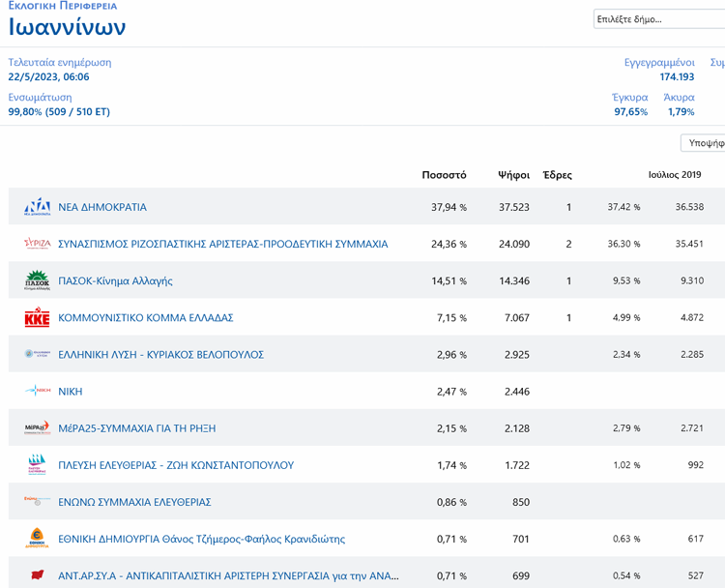Click the Ιούλιος 2019 column header

tap(674, 175)
